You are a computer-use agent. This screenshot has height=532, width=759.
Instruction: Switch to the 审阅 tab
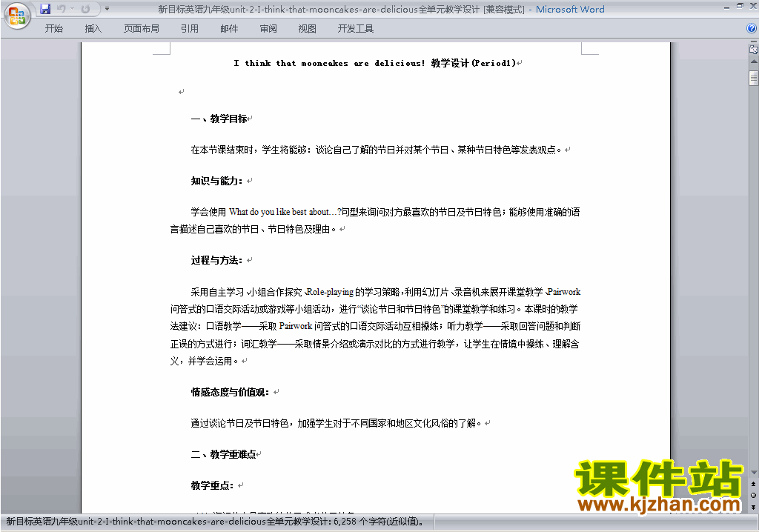point(268,29)
